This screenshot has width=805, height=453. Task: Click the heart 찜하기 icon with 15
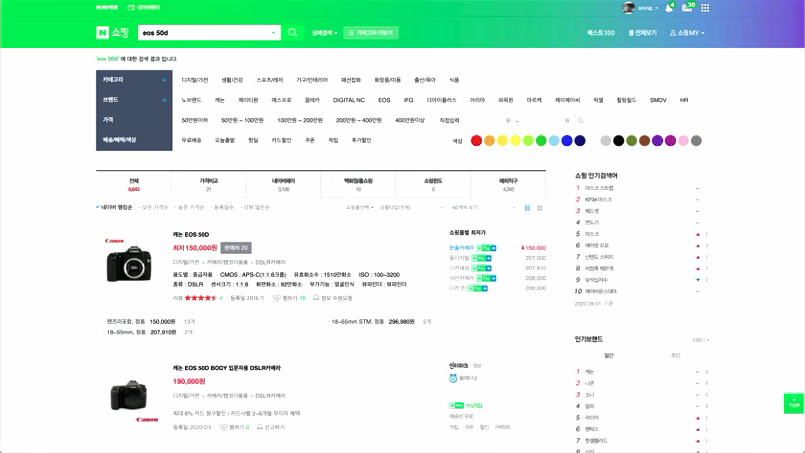(x=277, y=298)
